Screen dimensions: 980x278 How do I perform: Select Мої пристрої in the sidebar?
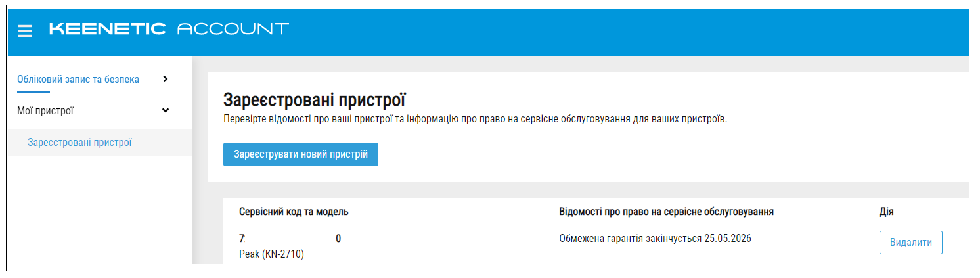click(x=45, y=110)
